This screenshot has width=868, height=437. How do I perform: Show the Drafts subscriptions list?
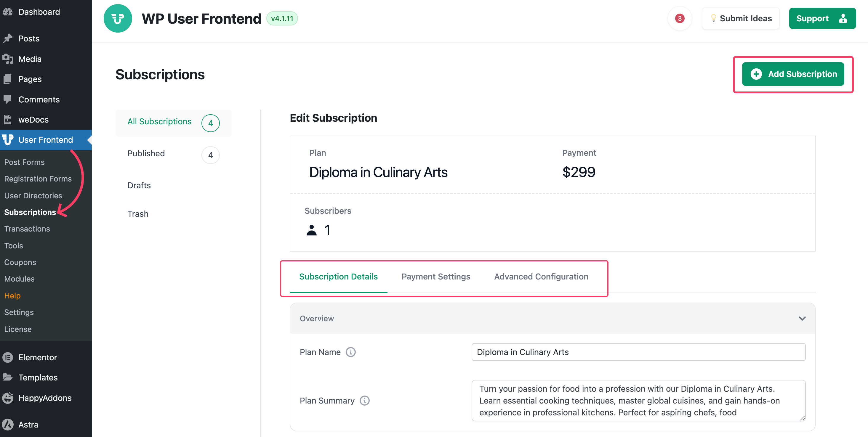click(139, 185)
